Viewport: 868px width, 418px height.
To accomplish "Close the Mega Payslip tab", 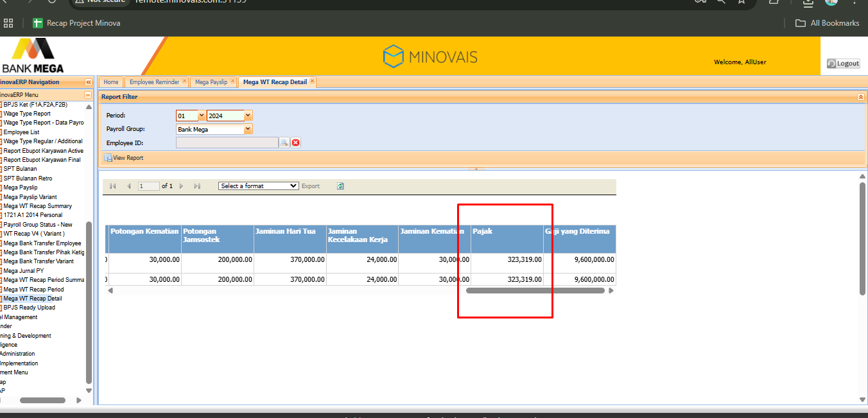I will [x=232, y=82].
